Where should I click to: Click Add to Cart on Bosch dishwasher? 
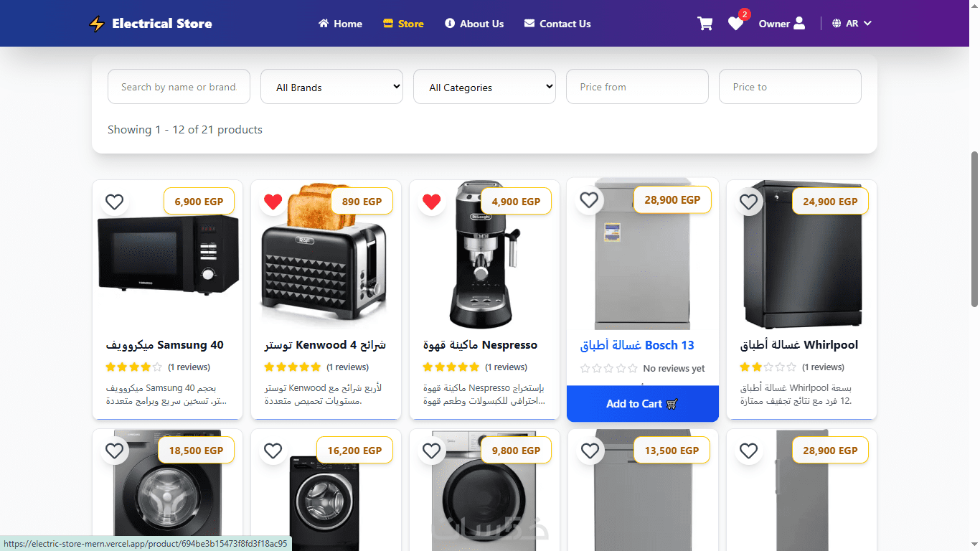(x=643, y=404)
